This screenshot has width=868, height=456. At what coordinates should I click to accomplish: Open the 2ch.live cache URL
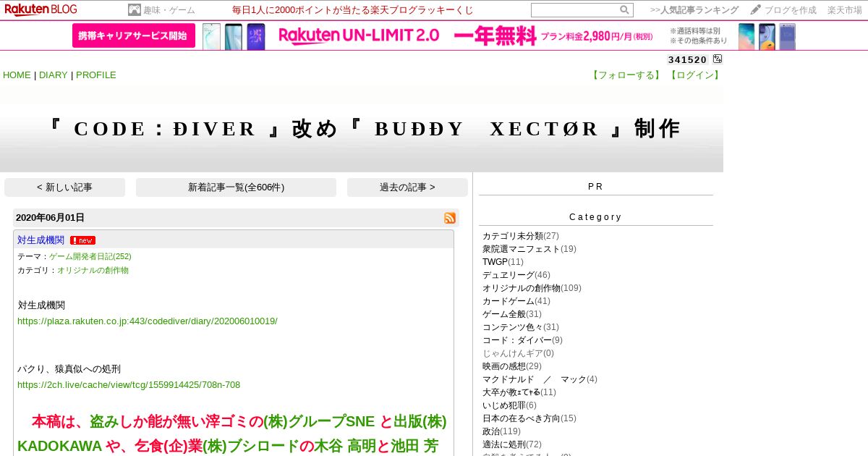[129, 385]
